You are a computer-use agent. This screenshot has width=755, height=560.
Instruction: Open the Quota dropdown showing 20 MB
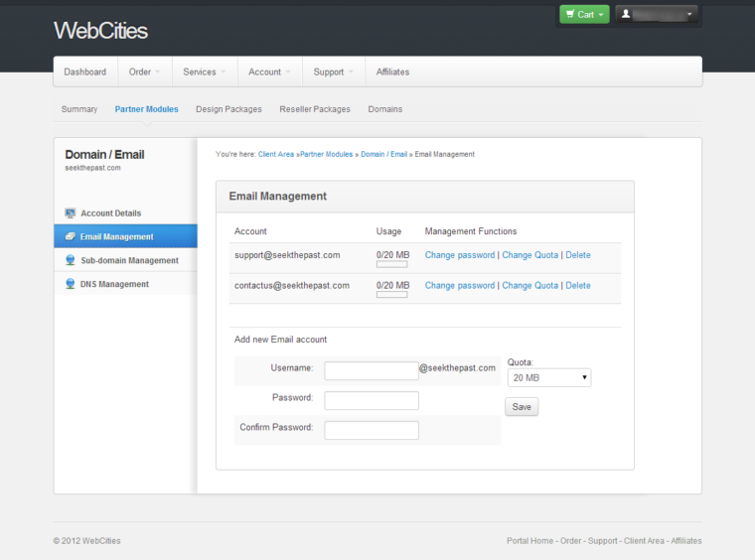548,377
